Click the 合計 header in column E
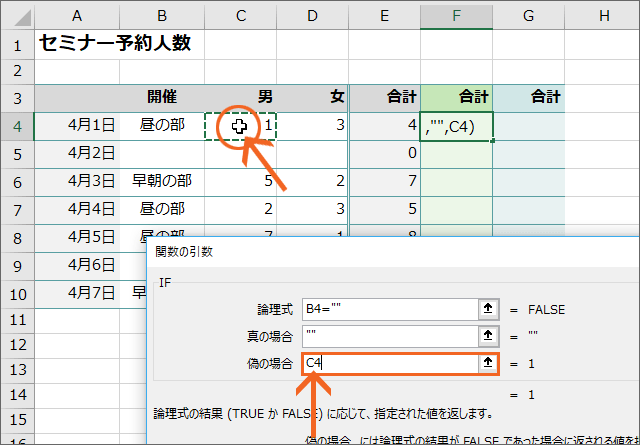This screenshot has height=445, width=640. point(384,98)
